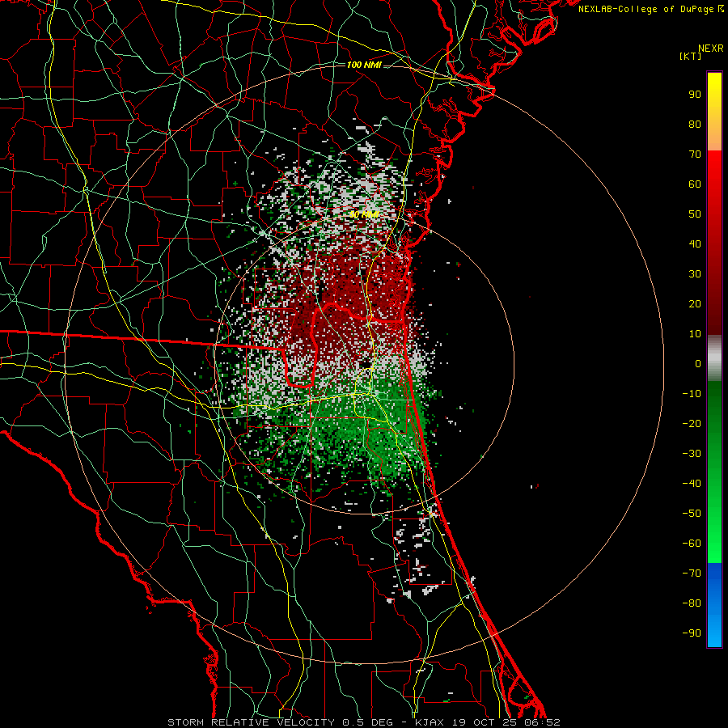The image size is (728, 728).
Task: Click the 40 value on the velocity scale
Action: pyautogui.click(x=695, y=244)
